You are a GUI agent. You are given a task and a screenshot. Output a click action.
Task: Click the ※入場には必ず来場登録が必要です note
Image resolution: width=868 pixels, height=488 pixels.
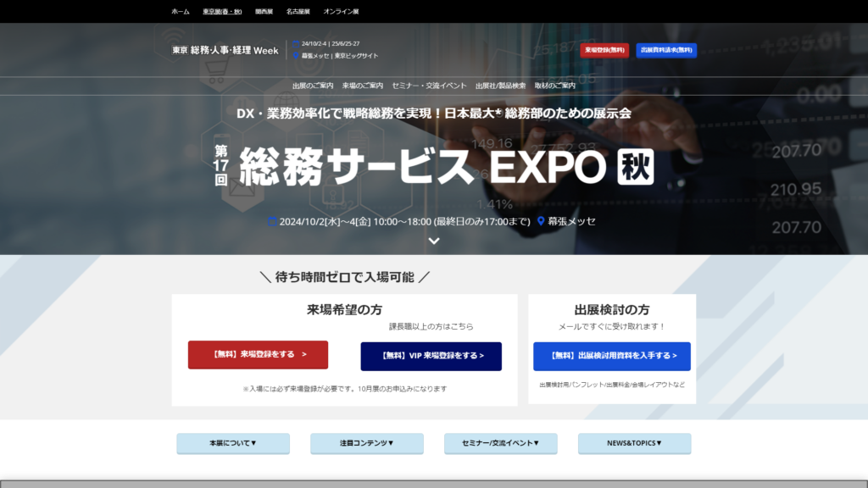(x=344, y=389)
